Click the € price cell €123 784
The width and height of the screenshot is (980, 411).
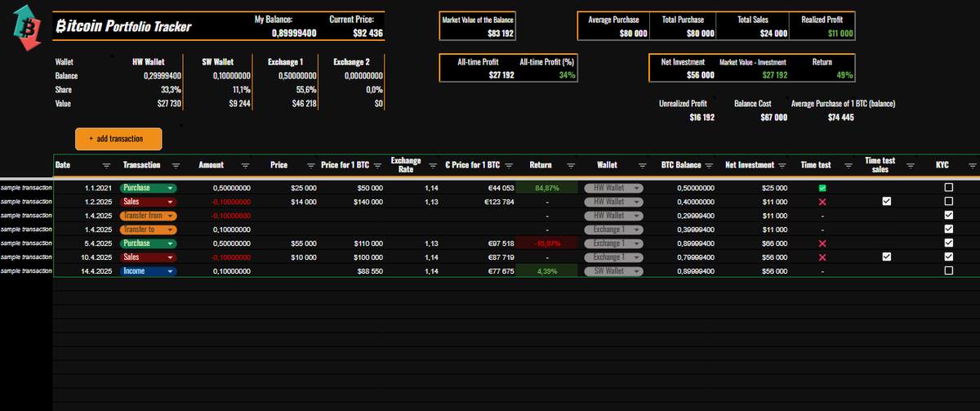point(500,202)
